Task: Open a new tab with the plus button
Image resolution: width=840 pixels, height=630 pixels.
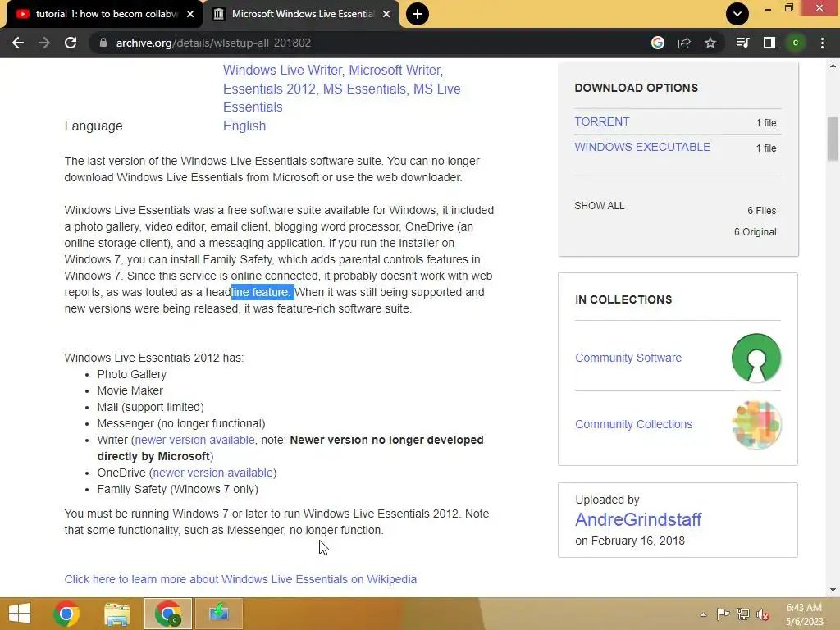Action: [x=418, y=14]
